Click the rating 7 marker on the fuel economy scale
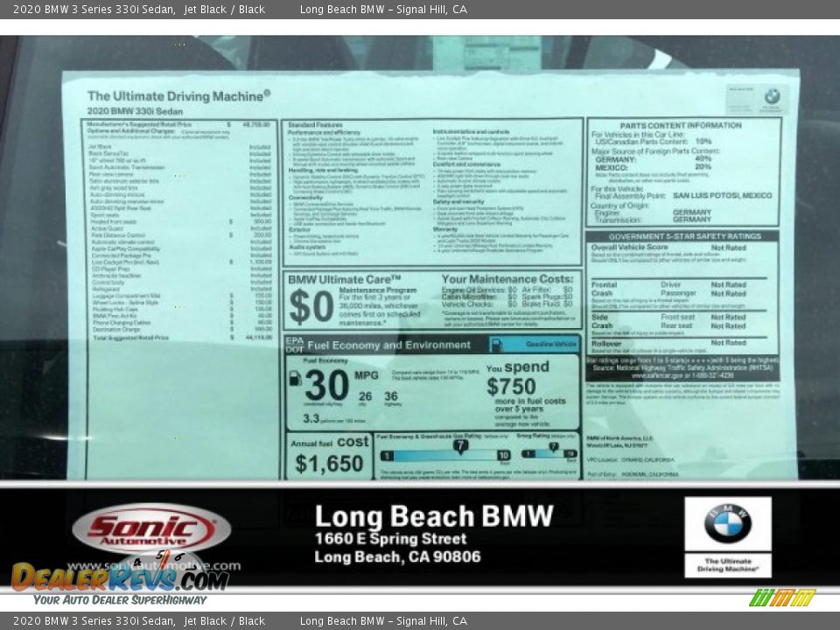This screenshot has width=840, height=630. coord(461,444)
